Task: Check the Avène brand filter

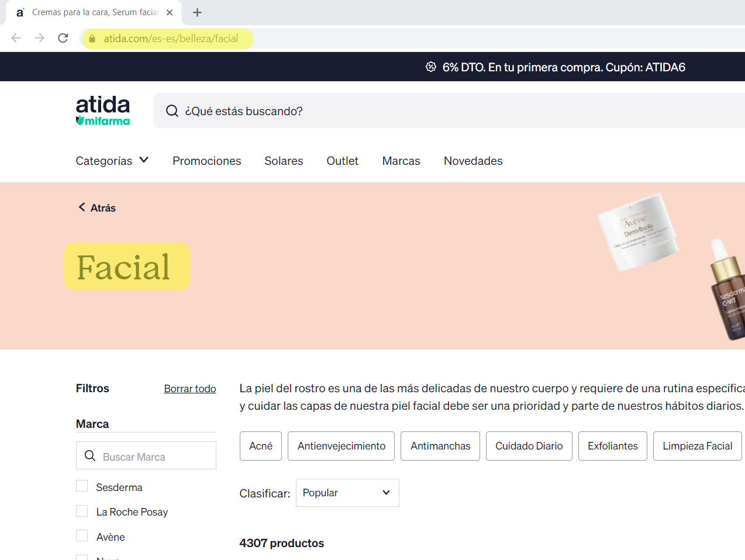Action: [82, 536]
